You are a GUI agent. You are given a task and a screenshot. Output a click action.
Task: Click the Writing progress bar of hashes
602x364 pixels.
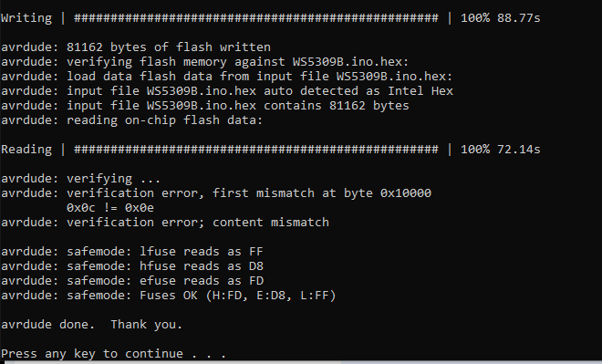pyautogui.click(x=256, y=18)
